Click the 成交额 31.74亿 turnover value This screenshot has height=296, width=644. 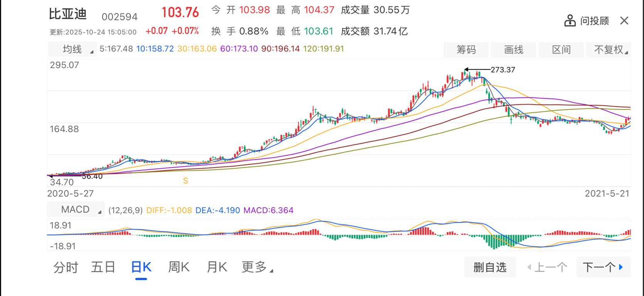coord(374,31)
